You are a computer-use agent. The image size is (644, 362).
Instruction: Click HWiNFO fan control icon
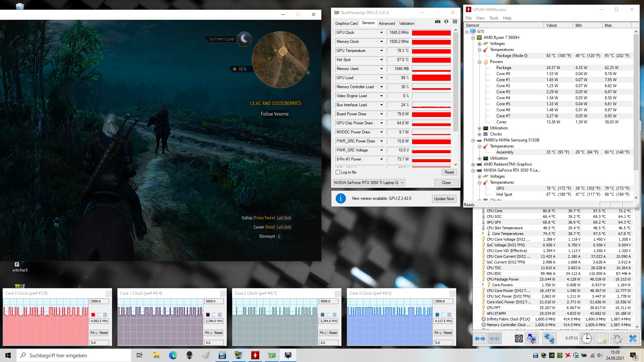[x=519, y=339]
